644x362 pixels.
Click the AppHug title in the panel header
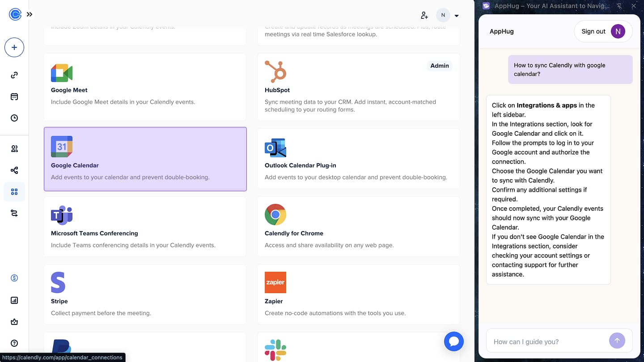click(502, 31)
